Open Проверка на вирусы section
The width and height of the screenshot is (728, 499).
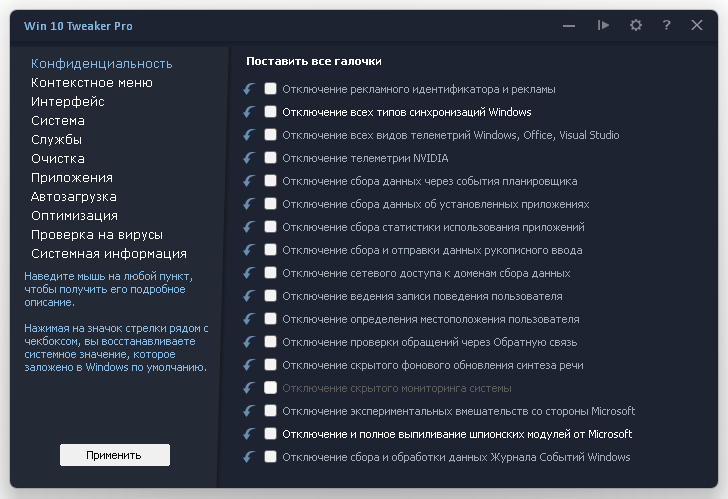97,235
